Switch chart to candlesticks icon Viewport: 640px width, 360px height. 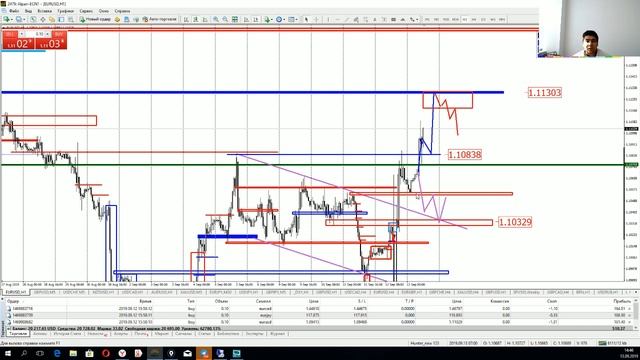[196, 19]
